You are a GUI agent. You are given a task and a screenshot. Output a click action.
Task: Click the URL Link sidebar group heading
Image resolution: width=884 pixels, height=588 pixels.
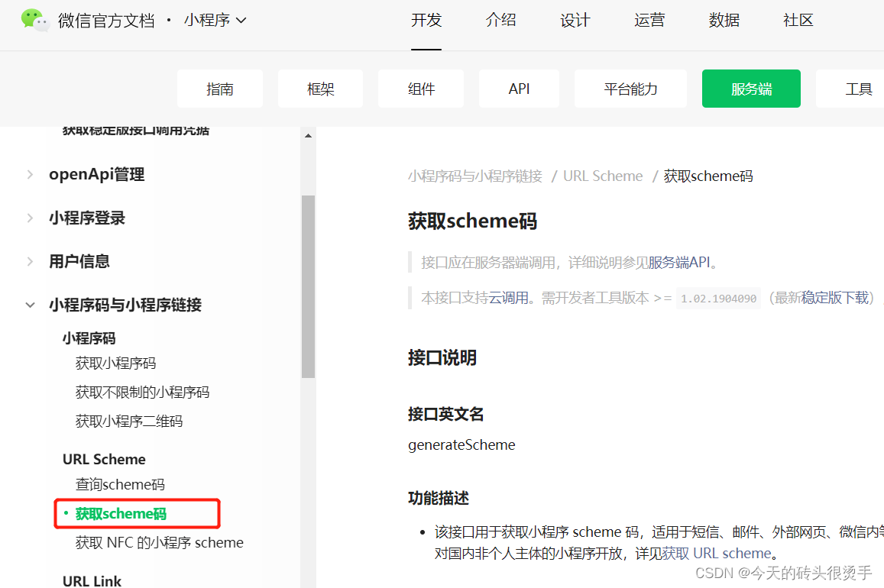92,580
